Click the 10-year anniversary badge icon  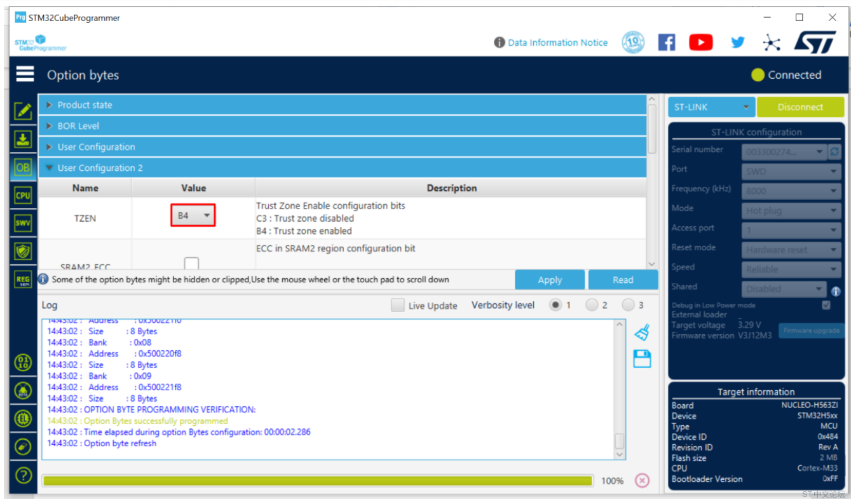tap(633, 43)
